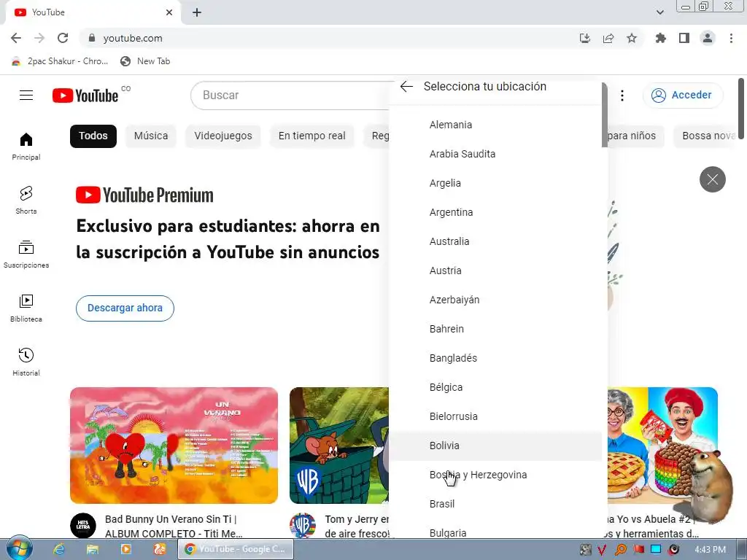Select Brasil as location

pyautogui.click(x=495, y=504)
